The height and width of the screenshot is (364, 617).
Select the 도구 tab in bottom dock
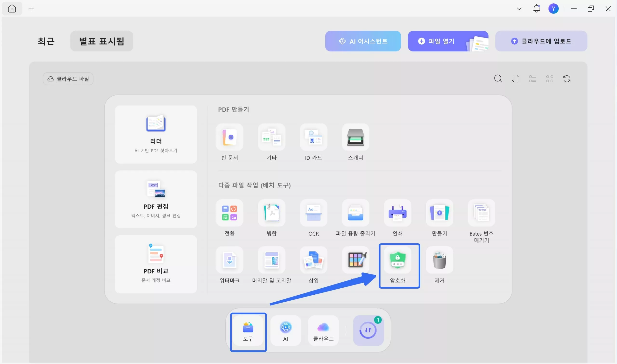[248, 331]
